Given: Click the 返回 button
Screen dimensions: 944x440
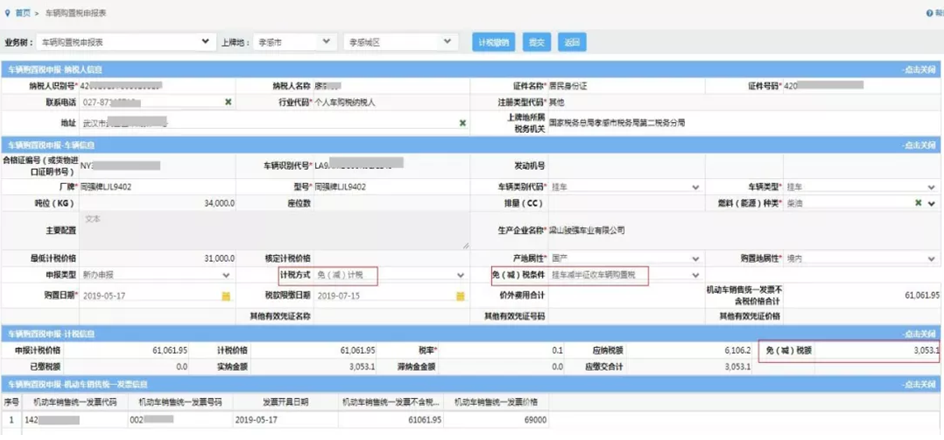Looking at the screenshot, I should tap(571, 42).
